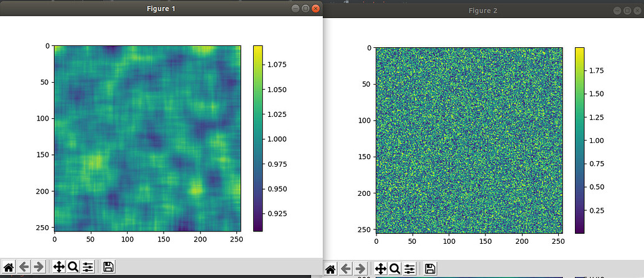Select the Zoom magnifier in Figure 2
The width and height of the screenshot is (644, 278).
tap(394, 269)
